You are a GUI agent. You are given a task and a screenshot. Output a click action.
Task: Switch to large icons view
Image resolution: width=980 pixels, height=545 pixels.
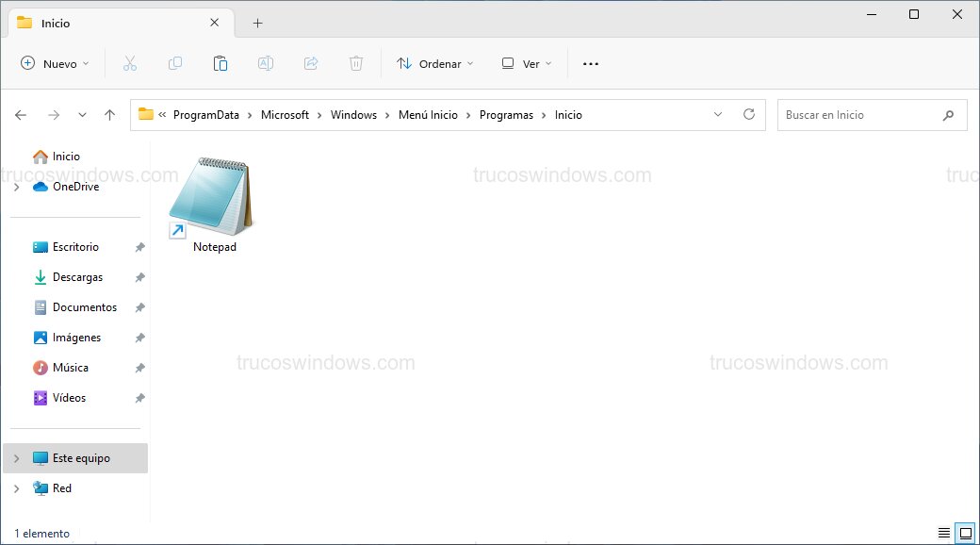point(964,533)
